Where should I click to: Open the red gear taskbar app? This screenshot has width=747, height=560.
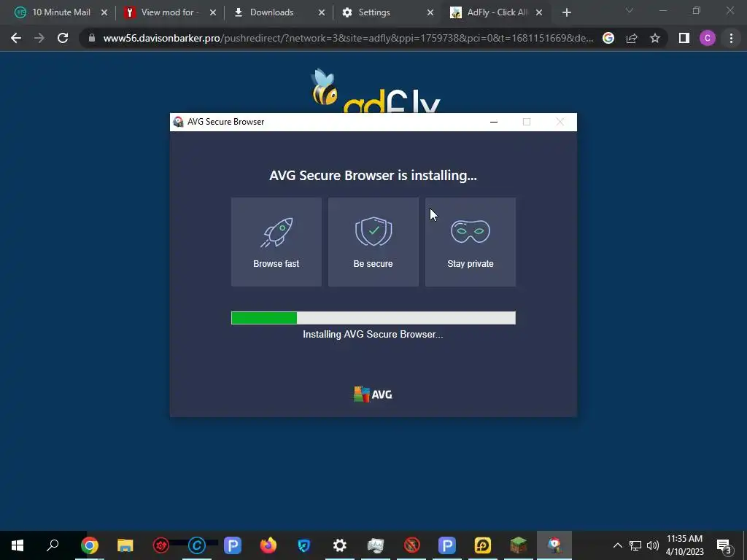[x=161, y=545]
